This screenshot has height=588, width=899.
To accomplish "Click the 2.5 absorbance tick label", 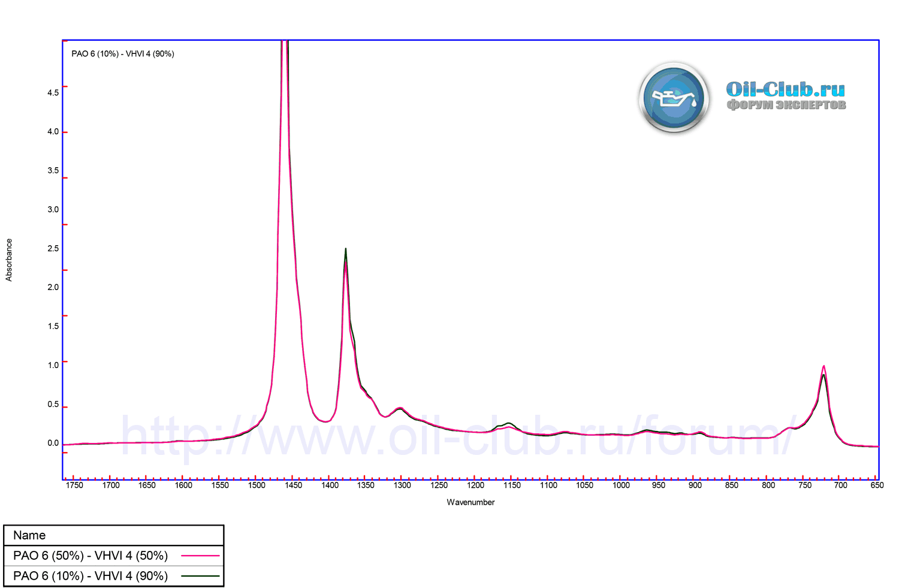I will 53,248.
